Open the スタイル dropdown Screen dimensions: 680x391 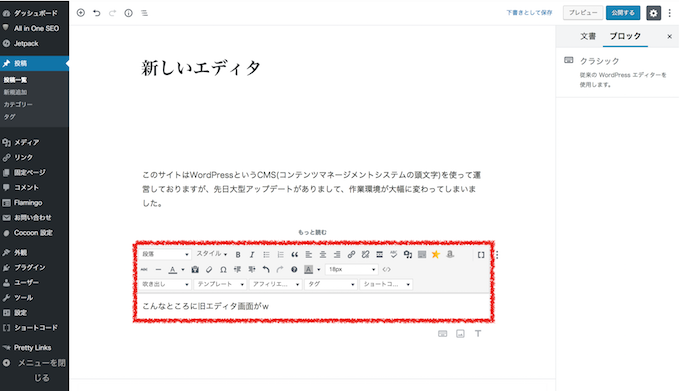click(x=212, y=254)
